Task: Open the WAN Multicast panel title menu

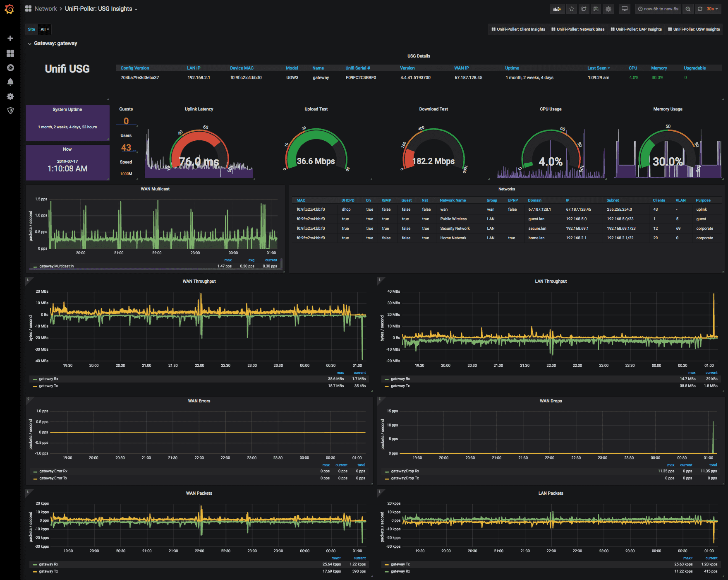Action: tap(155, 189)
